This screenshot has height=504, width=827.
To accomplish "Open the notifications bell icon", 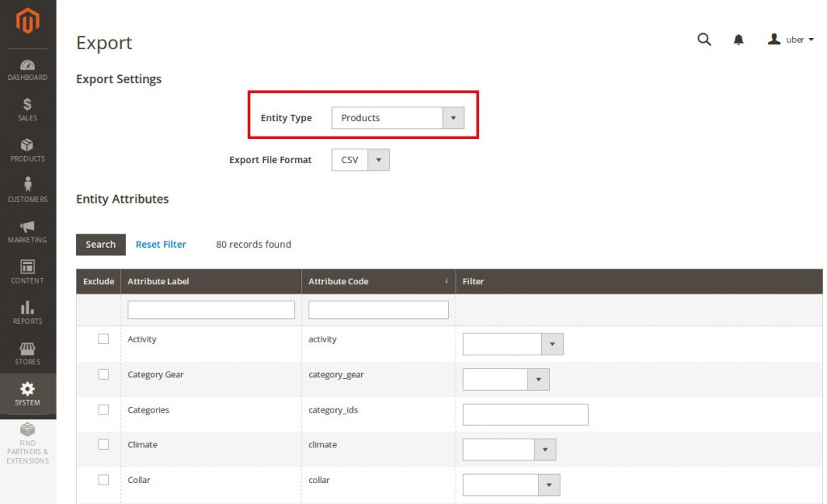I will (x=738, y=40).
